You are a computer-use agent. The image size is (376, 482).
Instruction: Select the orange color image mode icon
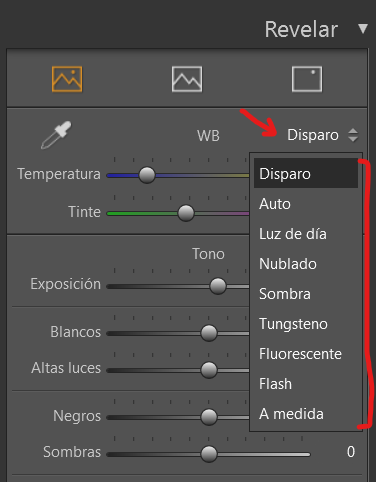67,79
